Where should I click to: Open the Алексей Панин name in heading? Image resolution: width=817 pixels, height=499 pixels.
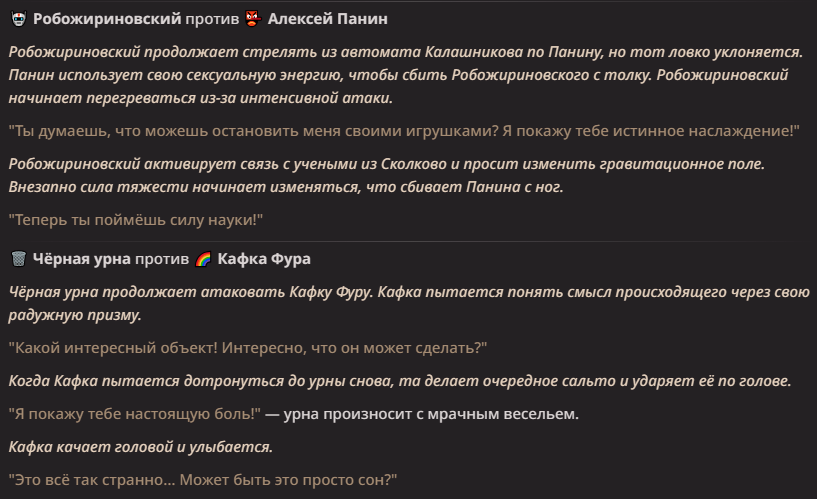pos(327,19)
